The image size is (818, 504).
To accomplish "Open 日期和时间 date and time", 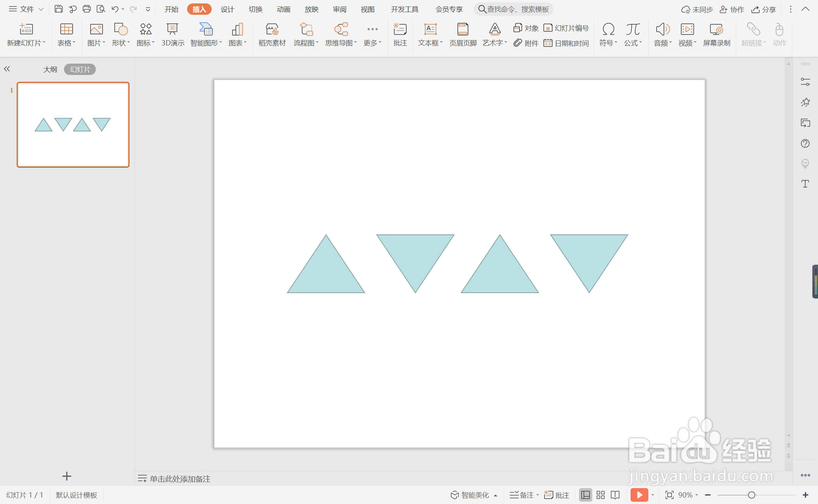I will [x=567, y=43].
